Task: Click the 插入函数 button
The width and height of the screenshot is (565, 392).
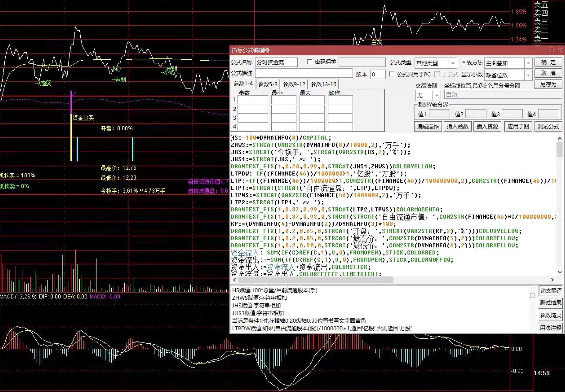Action: (x=458, y=126)
